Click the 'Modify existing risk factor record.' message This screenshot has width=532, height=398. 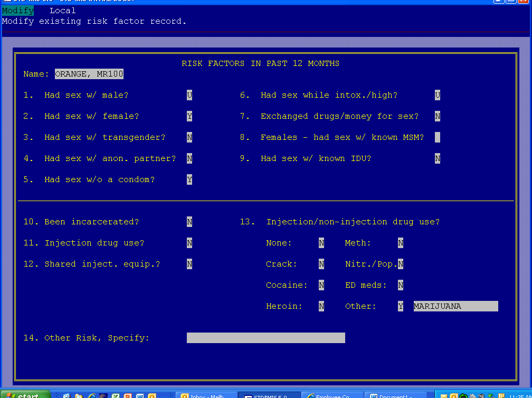click(94, 21)
